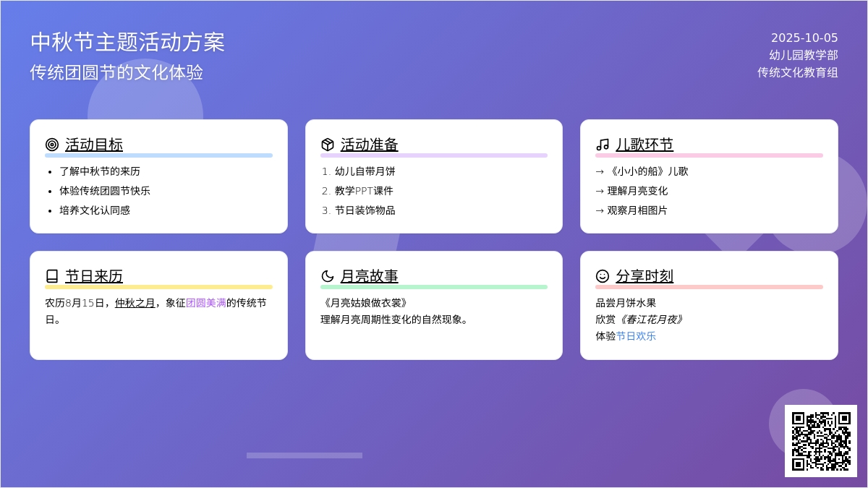This screenshot has height=488, width=868.
Task: Click the book icon beside 节日来历
Action: tap(52, 276)
